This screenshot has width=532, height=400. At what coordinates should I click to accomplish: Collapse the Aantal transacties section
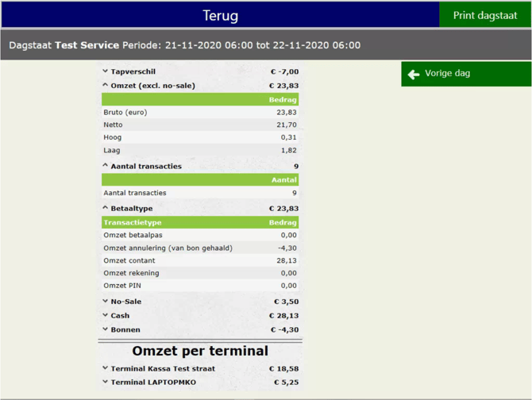[106, 166]
